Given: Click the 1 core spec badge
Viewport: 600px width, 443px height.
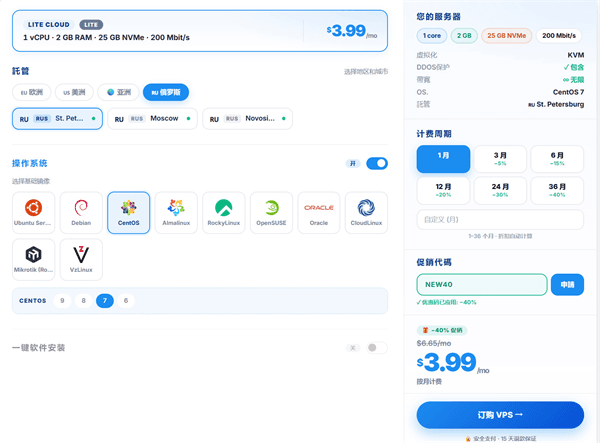Looking at the screenshot, I should pos(432,36).
